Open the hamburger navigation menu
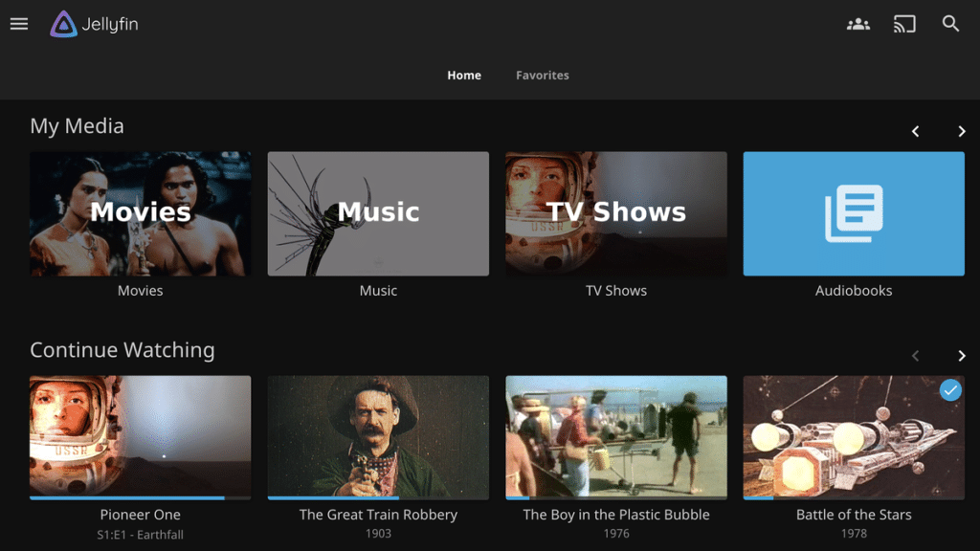Image resolution: width=980 pixels, height=551 pixels. click(19, 24)
